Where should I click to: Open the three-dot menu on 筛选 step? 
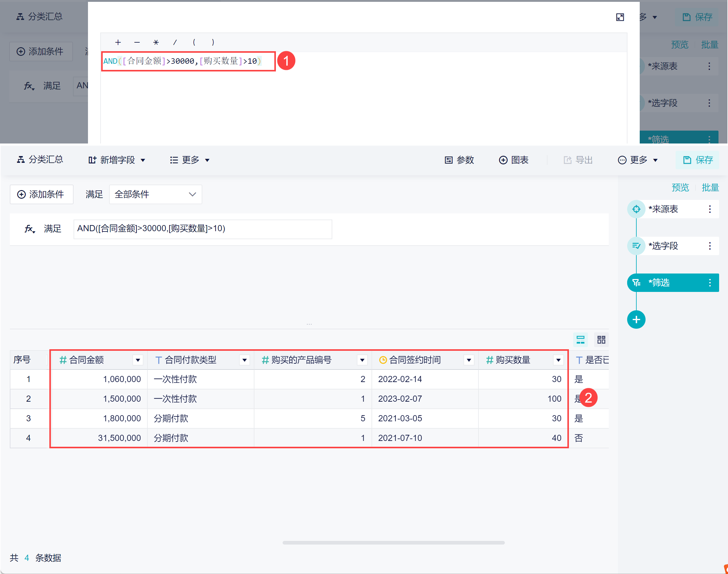[x=710, y=283]
